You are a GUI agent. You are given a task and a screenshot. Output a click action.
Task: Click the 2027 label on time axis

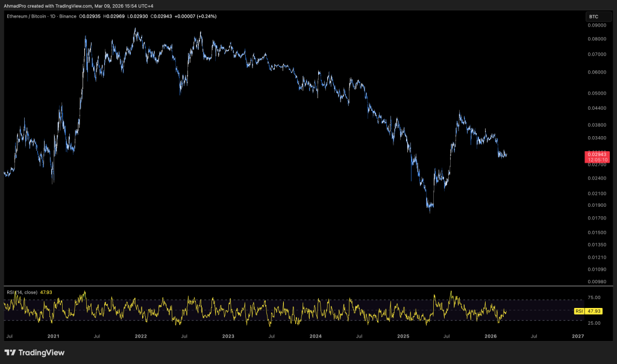(x=578, y=335)
